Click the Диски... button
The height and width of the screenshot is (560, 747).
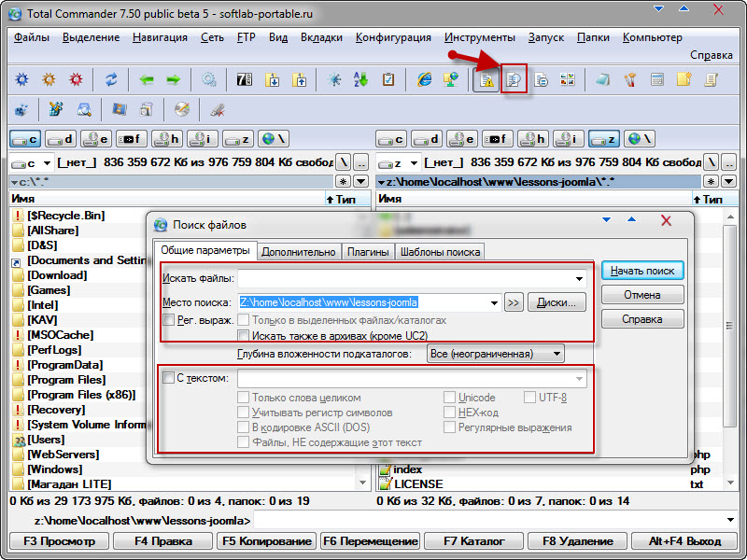pyautogui.click(x=557, y=302)
